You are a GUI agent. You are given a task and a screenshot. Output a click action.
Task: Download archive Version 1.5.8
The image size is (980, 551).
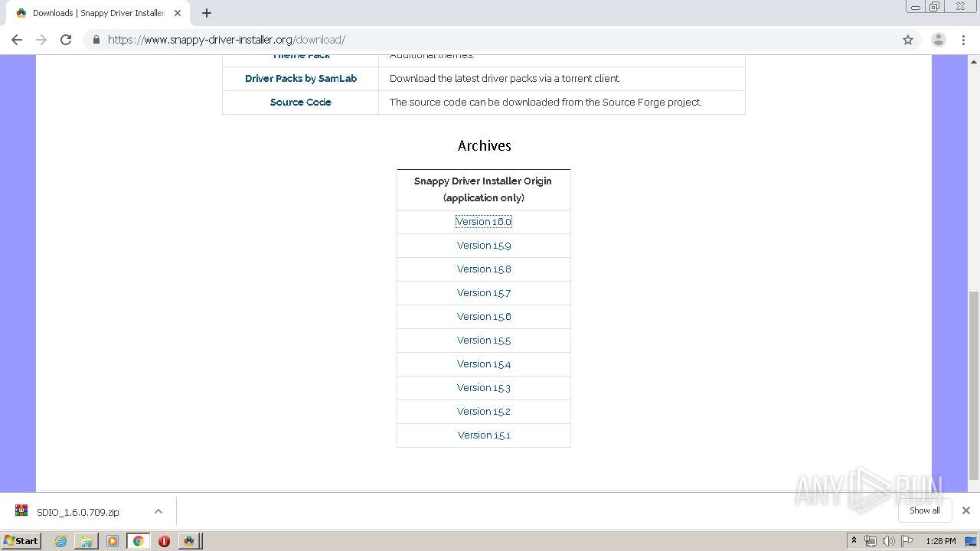pyautogui.click(x=484, y=269)
